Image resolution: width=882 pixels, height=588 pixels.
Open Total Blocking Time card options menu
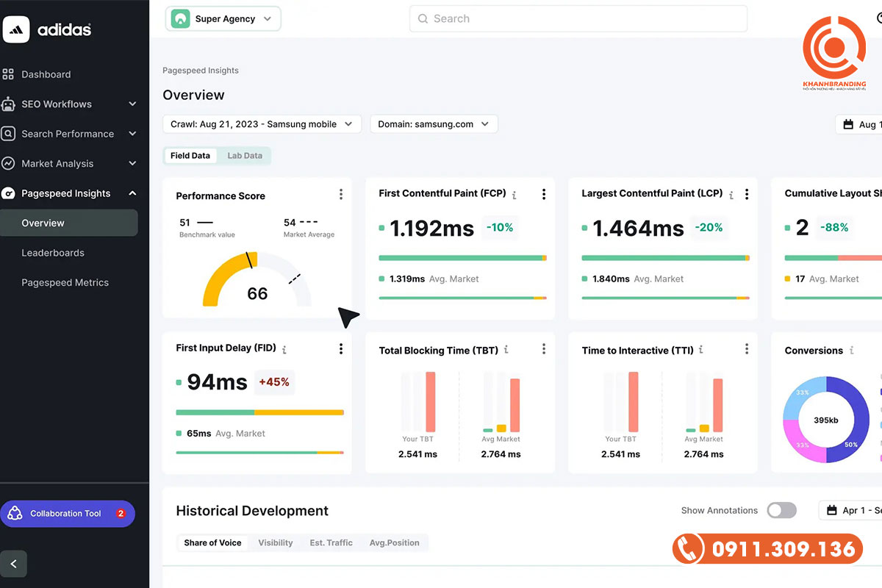(x=543, y=349)
